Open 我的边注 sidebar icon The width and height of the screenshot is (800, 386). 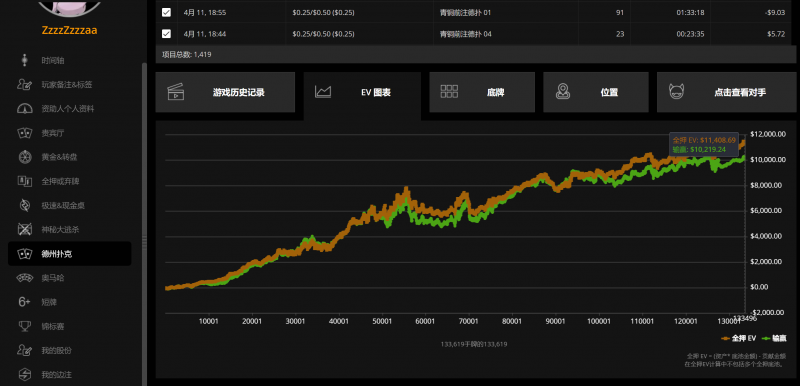pos(24,375)
